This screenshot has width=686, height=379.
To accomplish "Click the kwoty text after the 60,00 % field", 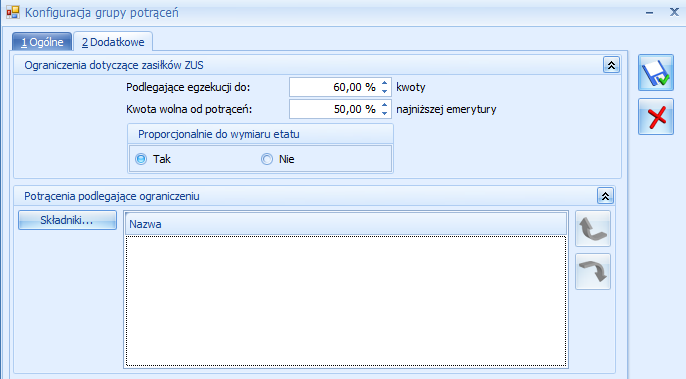I will point(411,87).
